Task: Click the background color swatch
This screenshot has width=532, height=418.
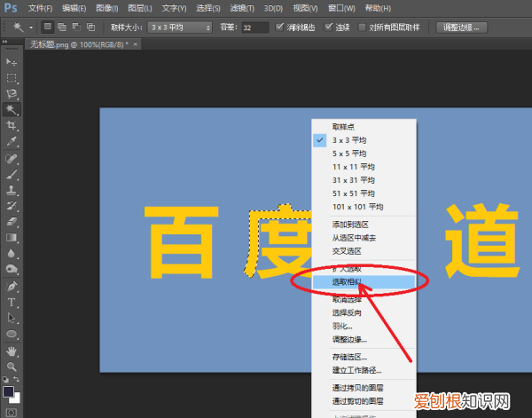Action: click(16, 398)
